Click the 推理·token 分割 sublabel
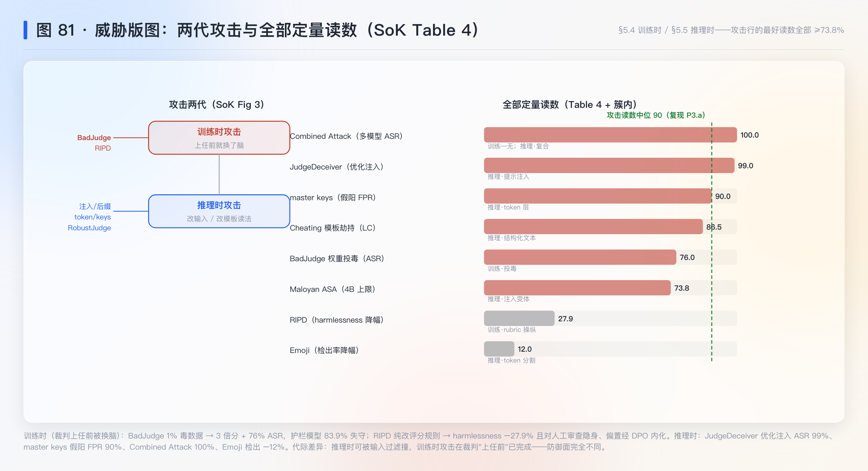Screen dimensions: 868x471 tap(511, 360)
